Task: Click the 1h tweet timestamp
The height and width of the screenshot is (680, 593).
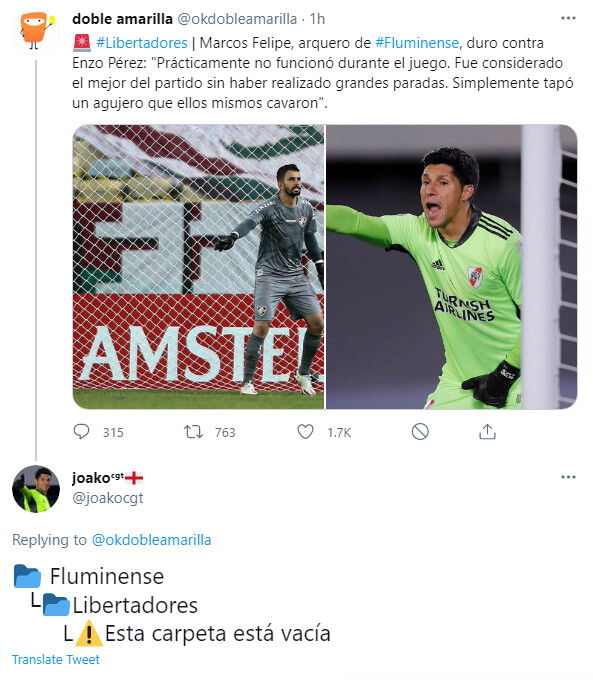Action: (317, 19)
